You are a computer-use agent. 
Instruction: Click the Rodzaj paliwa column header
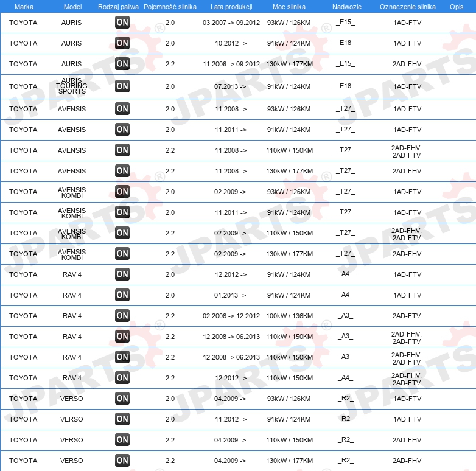click(118, 7)
